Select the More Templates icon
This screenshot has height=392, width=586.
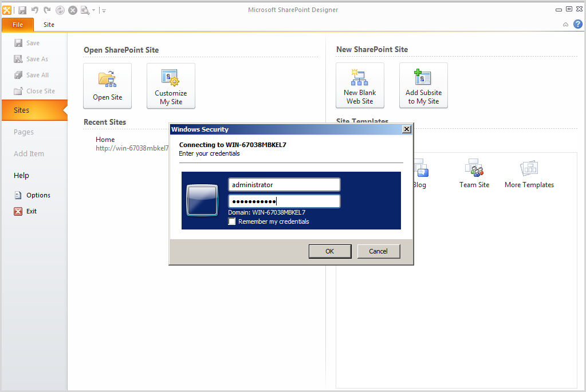click(x=529, y=168)
